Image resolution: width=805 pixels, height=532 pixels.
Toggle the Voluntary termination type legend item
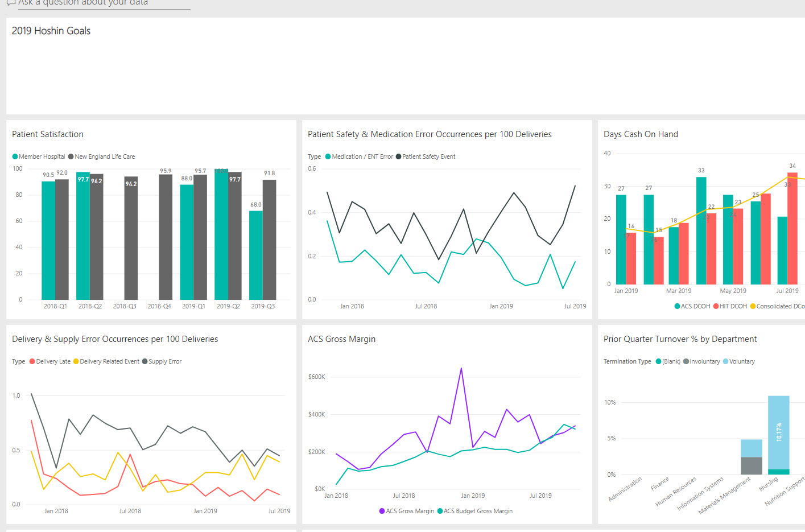[x=726, y=361]
